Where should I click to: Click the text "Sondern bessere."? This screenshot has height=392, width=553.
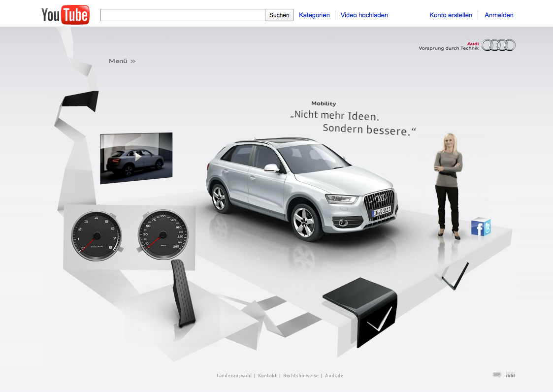pyautogui.click(x=369, y=130)
